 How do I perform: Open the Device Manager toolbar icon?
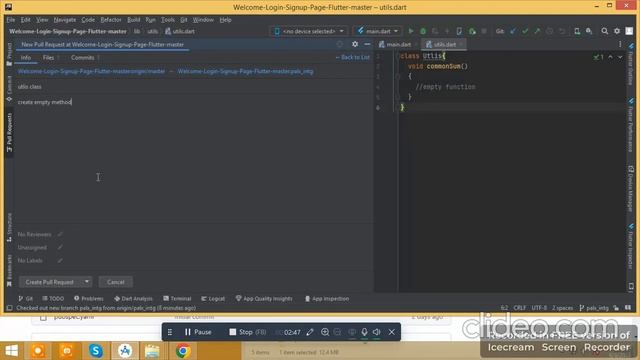click(x=577, y=31)
